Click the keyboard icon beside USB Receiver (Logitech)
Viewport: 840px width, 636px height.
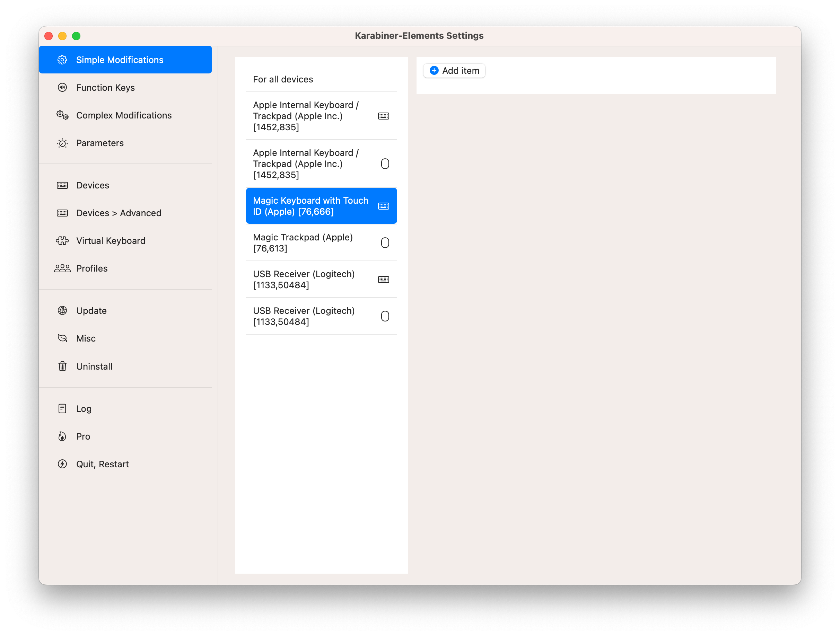[384, 279]
